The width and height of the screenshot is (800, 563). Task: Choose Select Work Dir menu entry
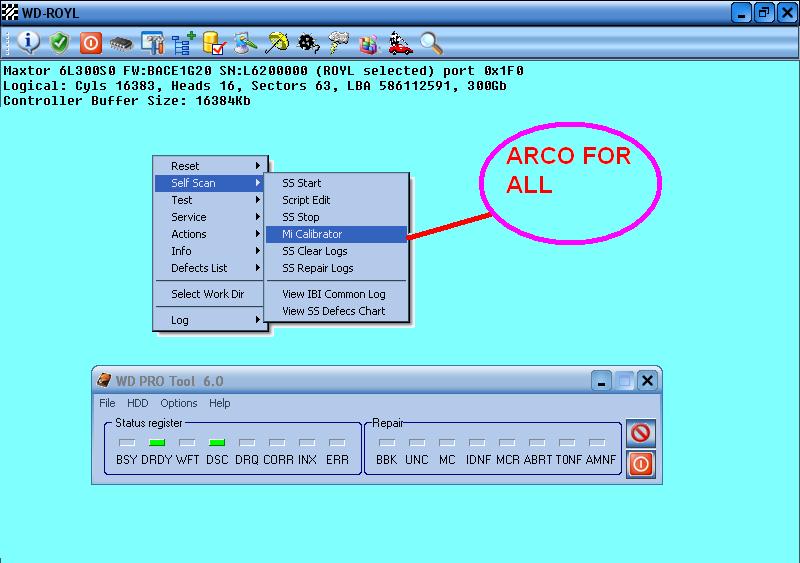click(x=211, y=294)
